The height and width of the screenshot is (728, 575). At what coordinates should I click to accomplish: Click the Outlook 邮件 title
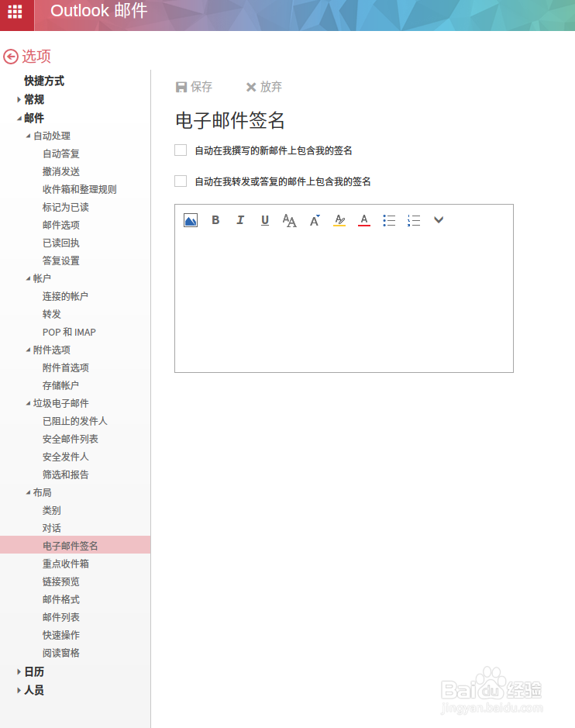[x=99, y=11]
